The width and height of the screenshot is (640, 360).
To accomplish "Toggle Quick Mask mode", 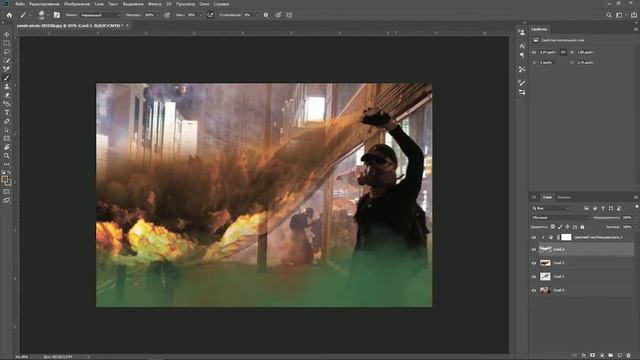I will (x=7, y=191).
